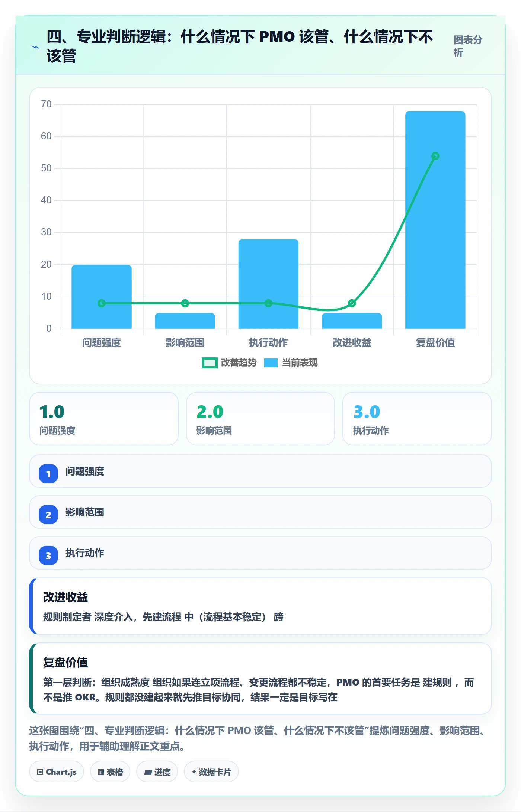Click the blue bar above 问题强度

[102, 297]
